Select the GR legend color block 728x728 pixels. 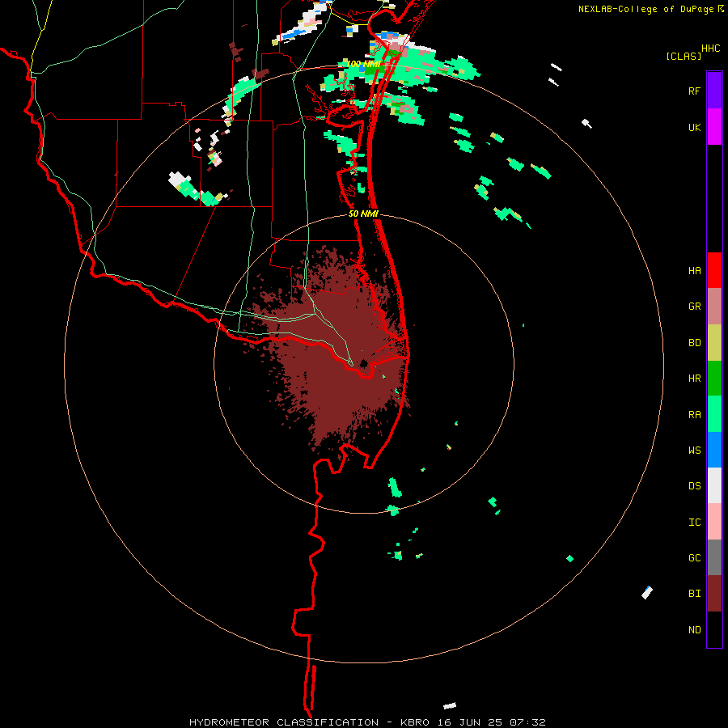coord(714,306)
